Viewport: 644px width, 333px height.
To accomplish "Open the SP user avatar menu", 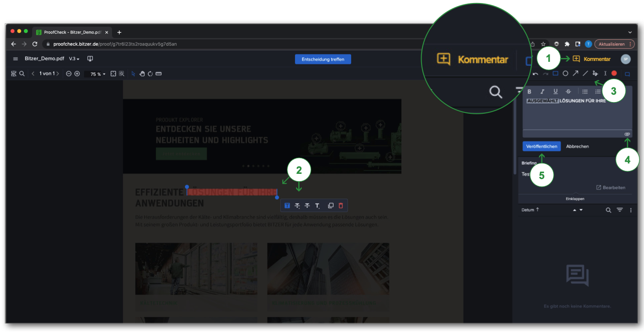I will (x=625, y=59).
